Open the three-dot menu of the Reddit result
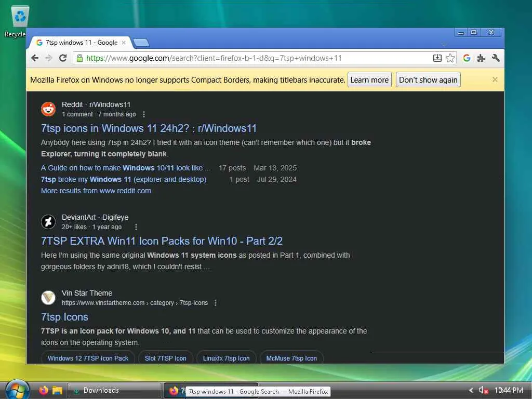Viewport: 532px width, 399px height. (x=144, y=114)
